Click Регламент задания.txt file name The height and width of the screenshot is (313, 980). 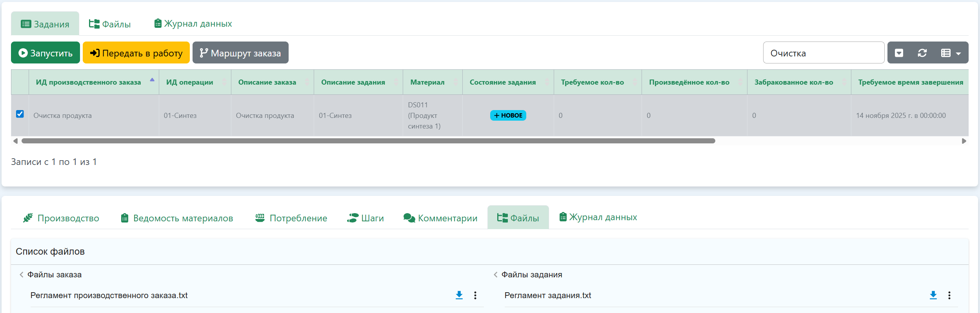click(548, 295)
